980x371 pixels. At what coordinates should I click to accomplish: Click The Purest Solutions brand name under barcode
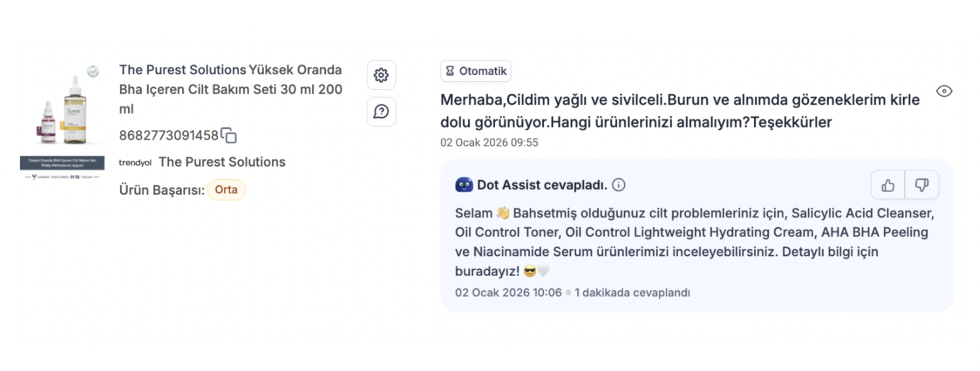(x=222, y=162)
